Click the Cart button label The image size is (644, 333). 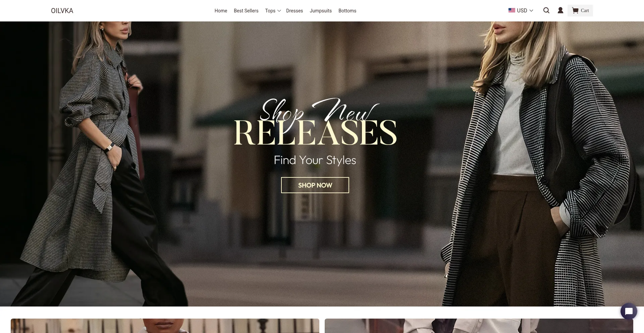[x=585, y=11]
